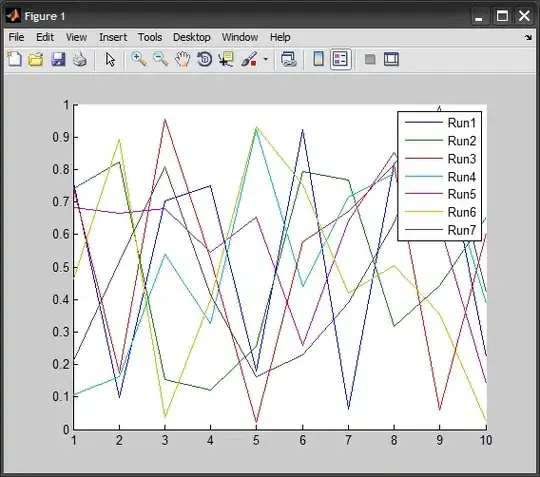Select the Pan hand tool
The width and height of the screenshot is (540, 477).
click(x=183, y=59)
